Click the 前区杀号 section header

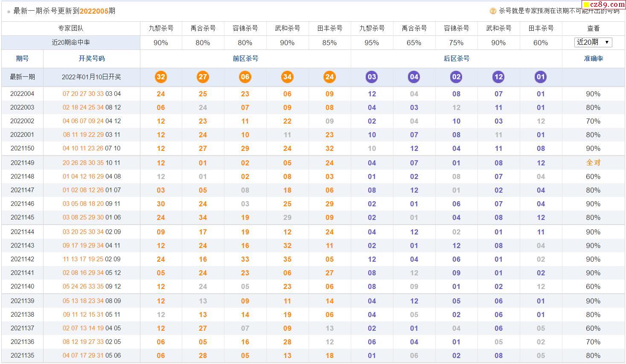[x=245, y=58]
